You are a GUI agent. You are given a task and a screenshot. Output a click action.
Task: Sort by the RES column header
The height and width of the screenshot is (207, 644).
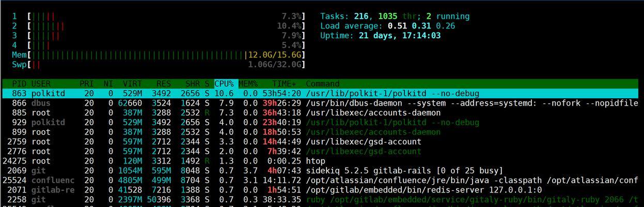click(x=164, y=84)
